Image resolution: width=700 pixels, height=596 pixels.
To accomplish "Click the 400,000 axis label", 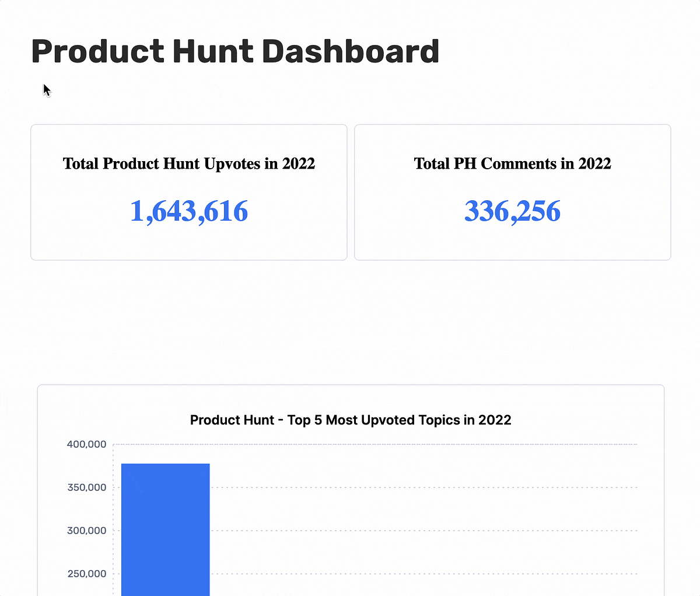I will point(86,444).
